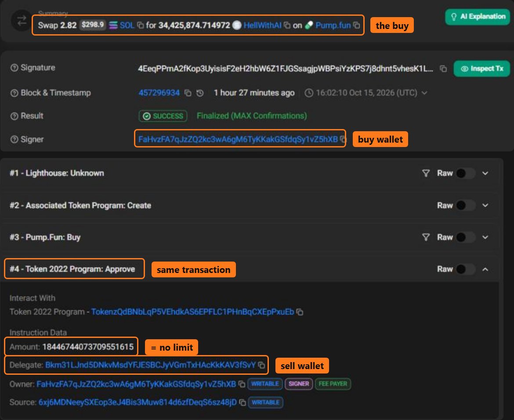Click the SUCCESS result badge
514x420 pixels.
(163, 116)
